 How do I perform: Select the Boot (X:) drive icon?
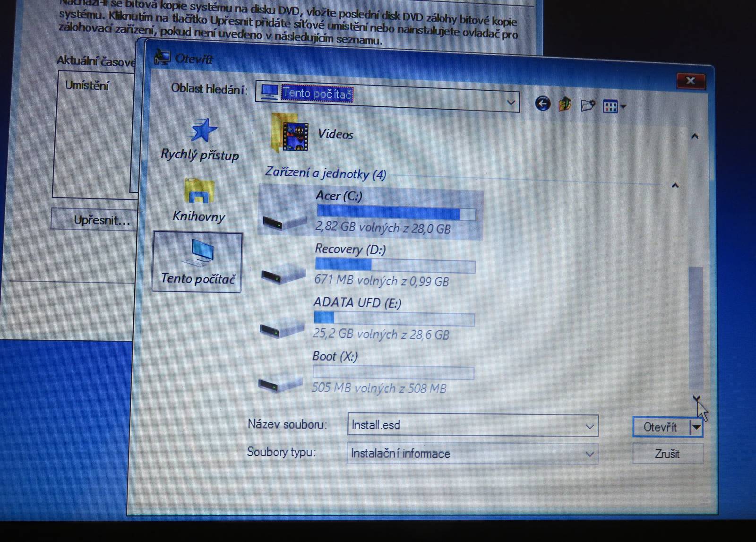pos(280,382)
